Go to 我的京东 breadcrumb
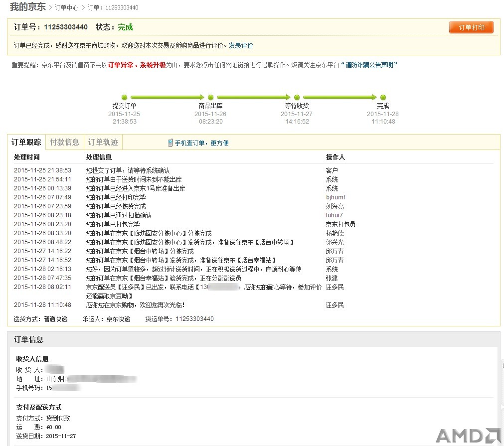504x446 pixels. 27,7
